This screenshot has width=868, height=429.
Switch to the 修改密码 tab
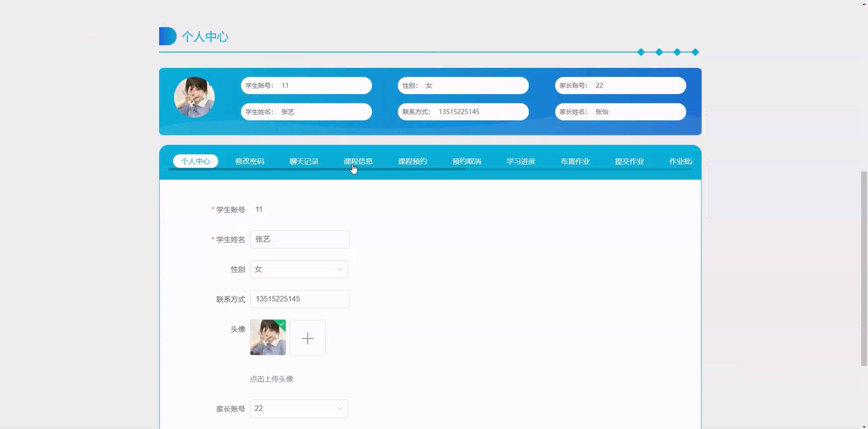tap(250, 161)
